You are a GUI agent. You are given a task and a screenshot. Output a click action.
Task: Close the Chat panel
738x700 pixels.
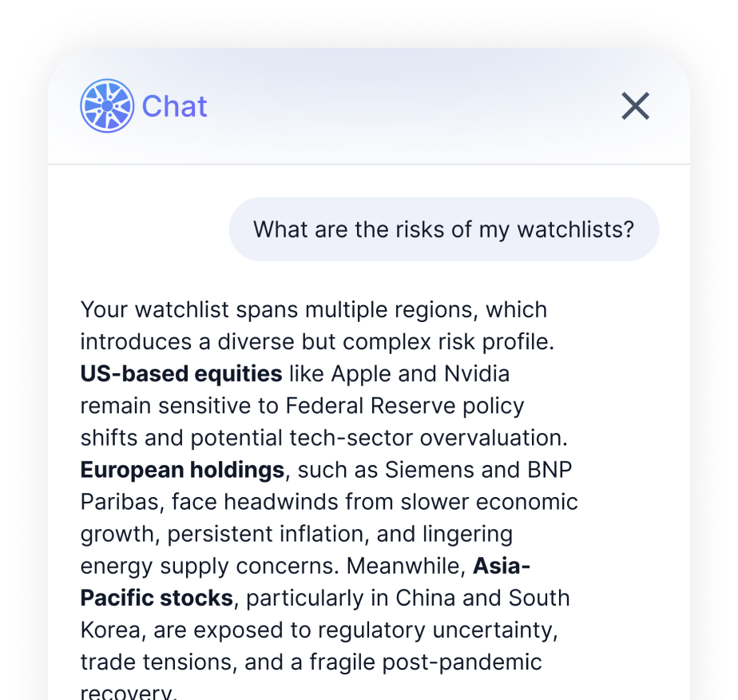(636, 105)
